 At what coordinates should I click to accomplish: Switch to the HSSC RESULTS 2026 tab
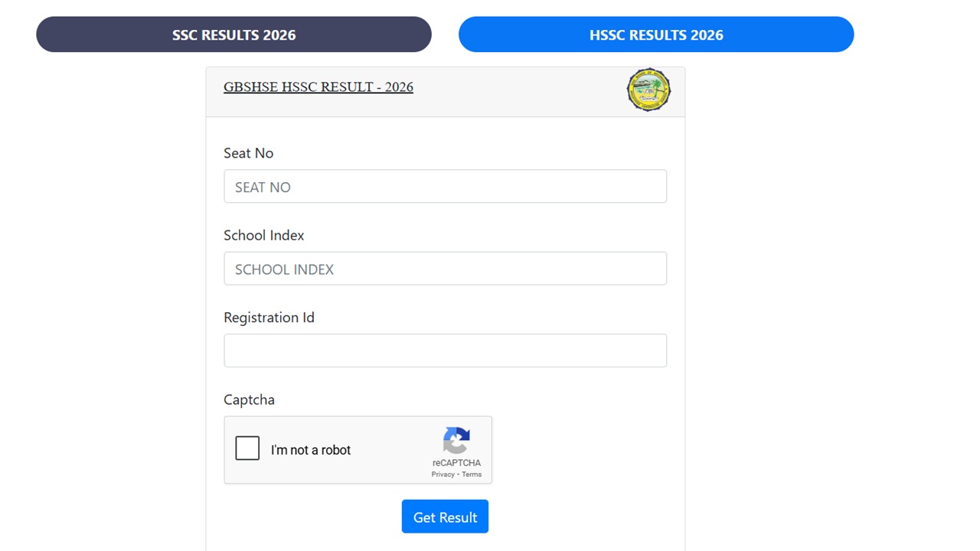point(655,34)
